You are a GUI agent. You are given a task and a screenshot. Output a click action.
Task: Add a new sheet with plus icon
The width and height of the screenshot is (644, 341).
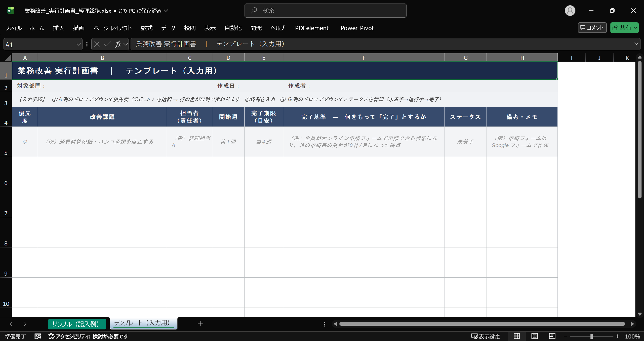pos(200,324)
